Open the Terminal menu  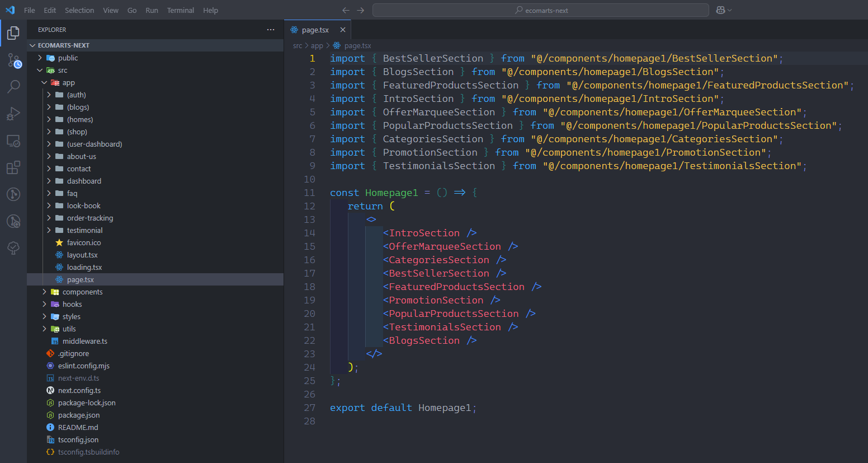(180, 10)
